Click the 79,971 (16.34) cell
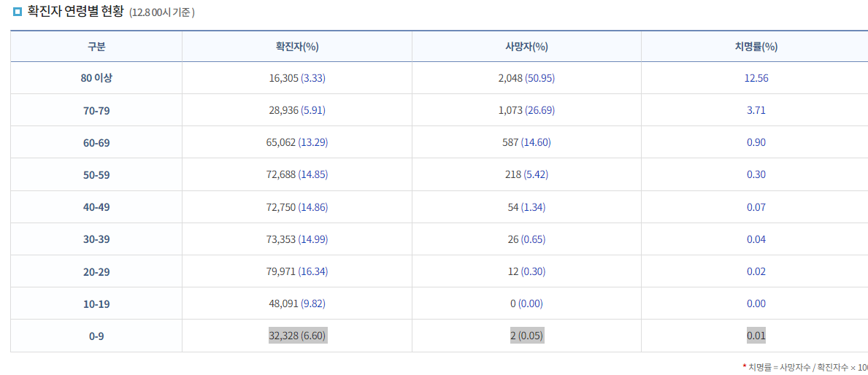The height and width of the screenshot is (375, 868). click(x=297, y=271)
